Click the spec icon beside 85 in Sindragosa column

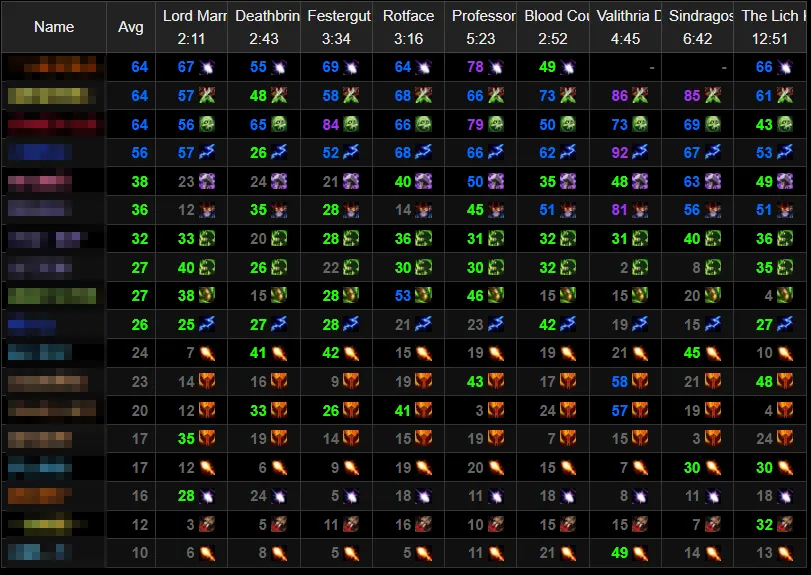pos(713,96)
